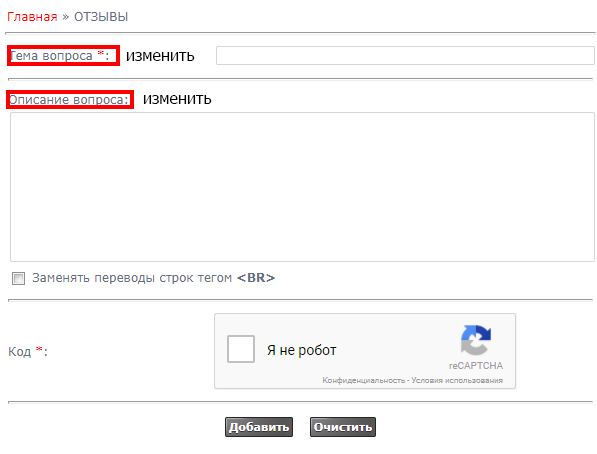The image size is (597, 454).
Task: Submit the form with Добавить button
Action: click(x=259, y=427)
